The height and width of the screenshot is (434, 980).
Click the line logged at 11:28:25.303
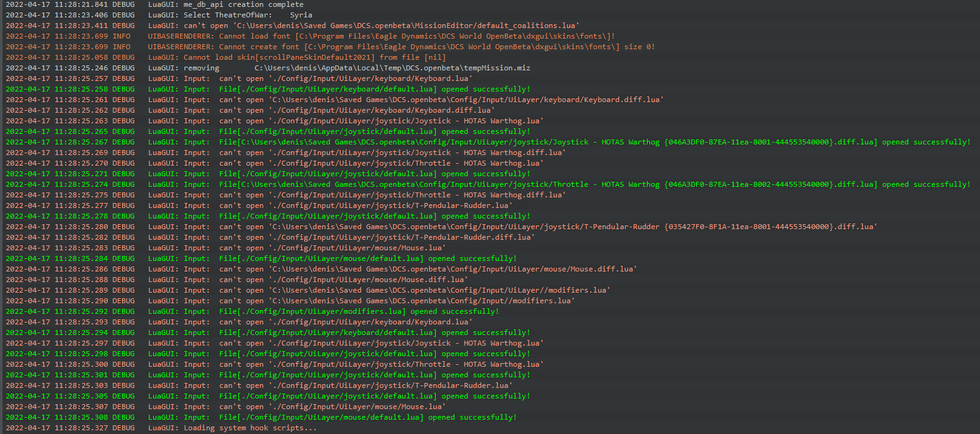coord(259,385)
